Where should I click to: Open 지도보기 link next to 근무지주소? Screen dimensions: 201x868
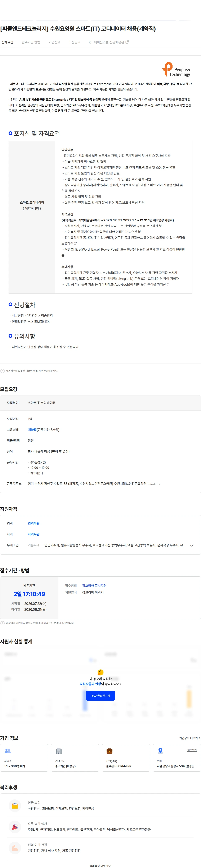(x=153, y=484)
